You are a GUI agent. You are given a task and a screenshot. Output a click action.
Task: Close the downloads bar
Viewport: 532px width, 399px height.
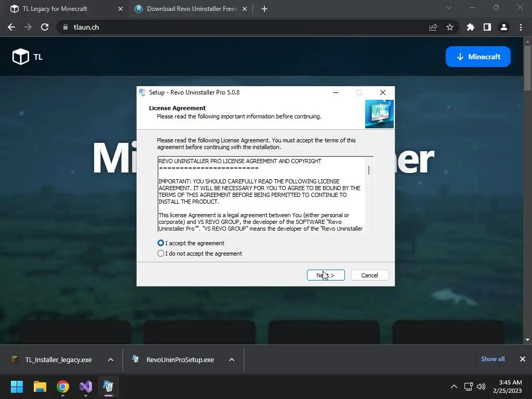tap(523, 359)
